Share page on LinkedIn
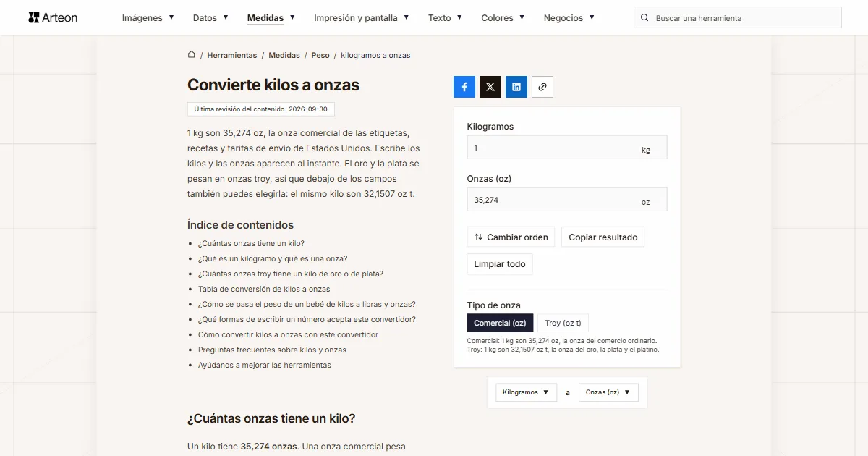 point(516,87)
